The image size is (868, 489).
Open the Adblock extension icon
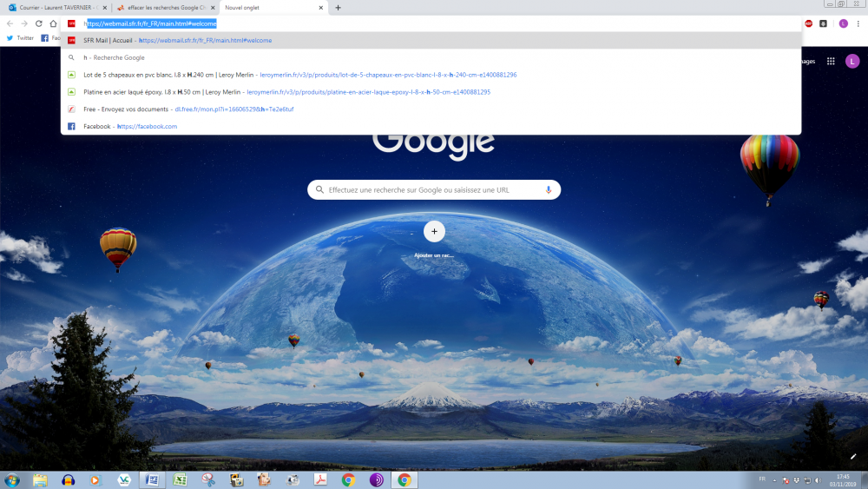click(809, 23)
